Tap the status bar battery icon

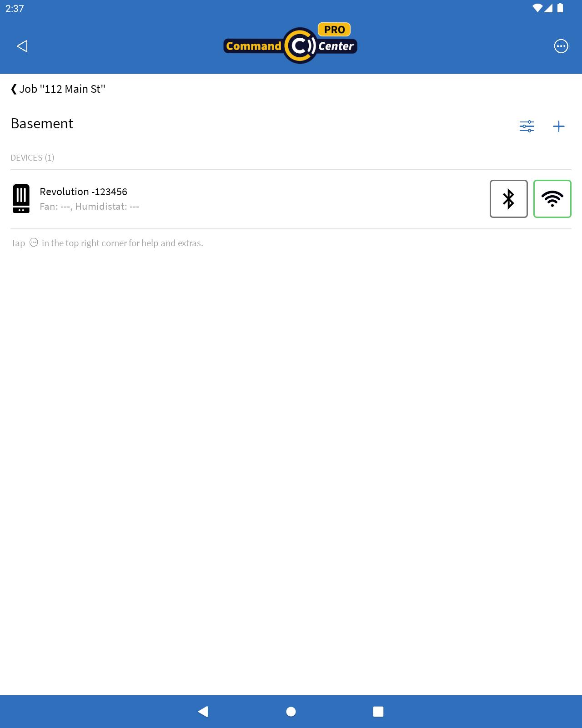(561, 8)
